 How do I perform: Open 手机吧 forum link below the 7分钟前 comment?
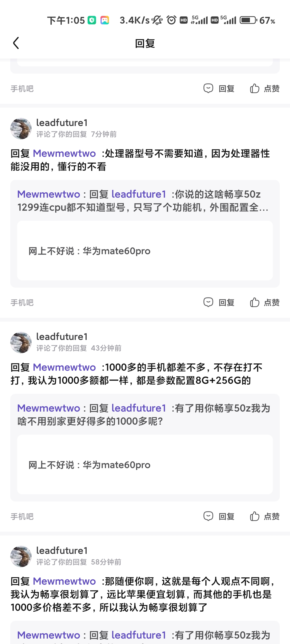click(x=22, y=303)
